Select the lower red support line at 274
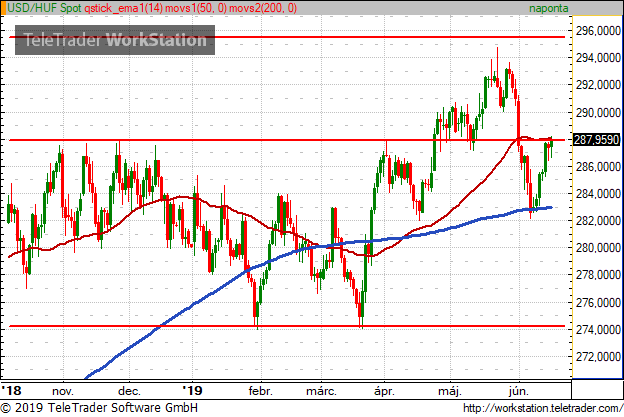 click(x=287, y=326)
